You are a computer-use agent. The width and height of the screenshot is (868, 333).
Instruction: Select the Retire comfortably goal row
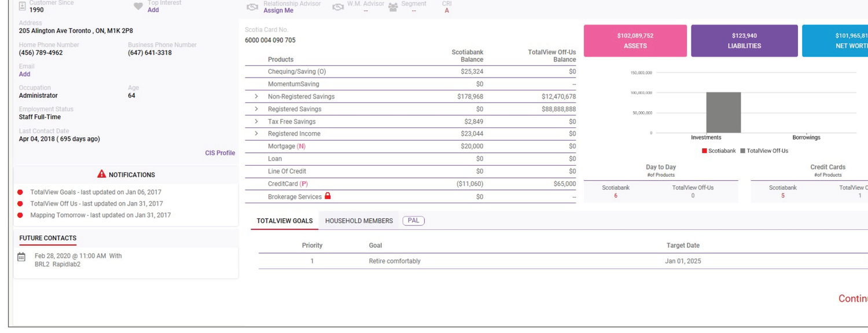[x=563, y=261]
